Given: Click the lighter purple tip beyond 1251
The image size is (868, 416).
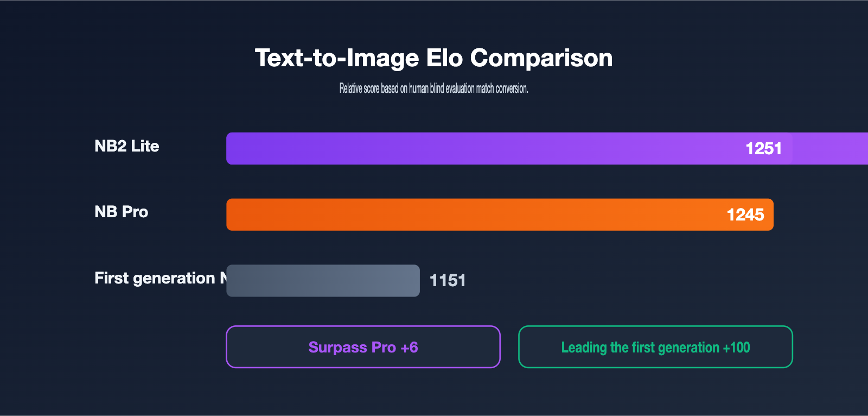Looking at the screenshot, I should click(x=830, y=148).
